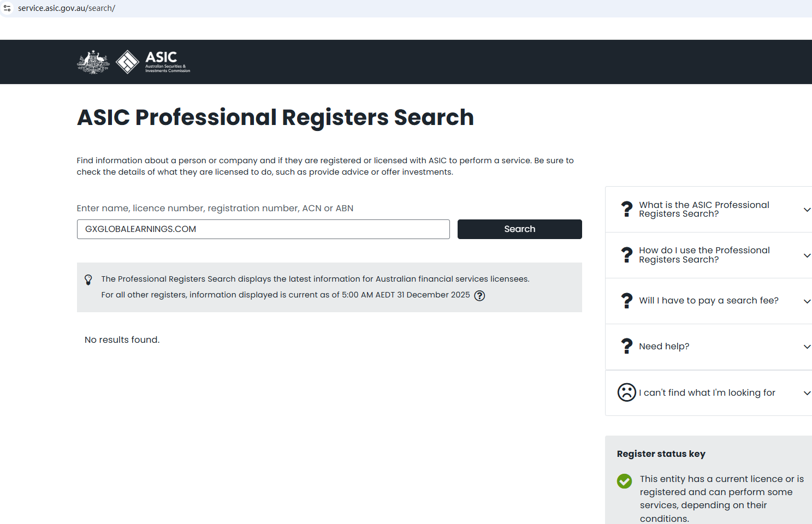
Task: Expand 'I can't find what I'm looking for' chevron
Action: [x=807, y=393]
